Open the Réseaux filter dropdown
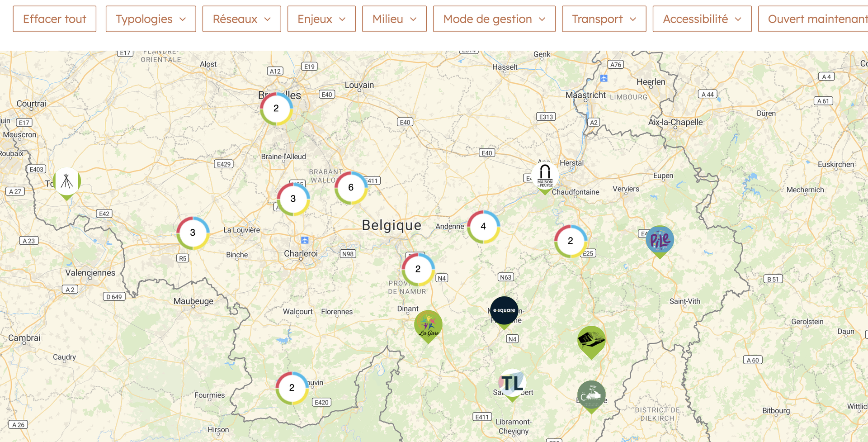 coord(241,19)
